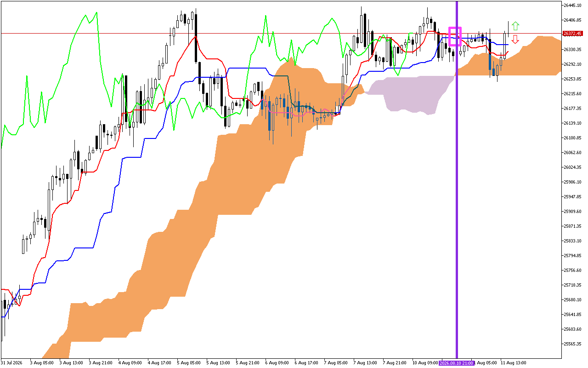This screenshot has height=368, width=588.
Task: Click the 26139.10 price axis label
Action: click(573, 123)
